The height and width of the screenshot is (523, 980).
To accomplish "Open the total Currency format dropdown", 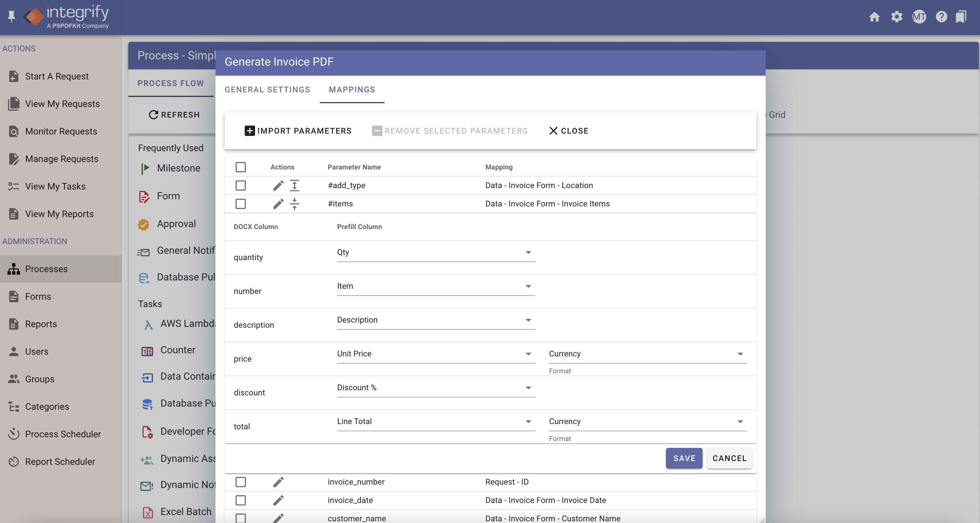I will click(x=648, y=422).
